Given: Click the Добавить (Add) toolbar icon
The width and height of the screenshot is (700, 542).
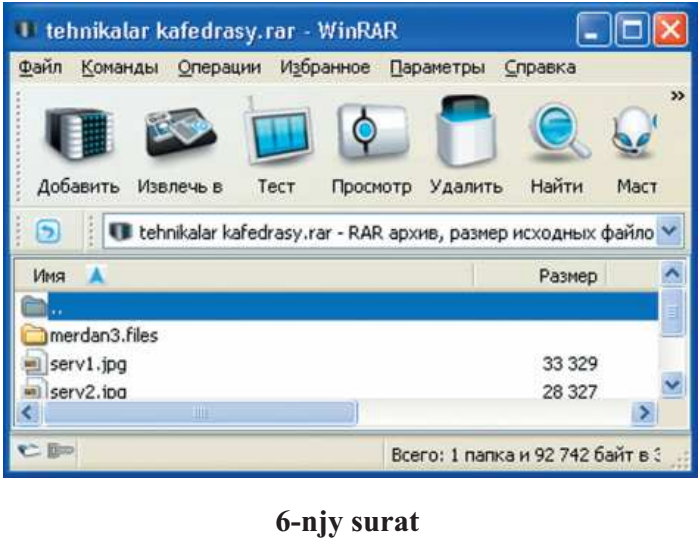Looking at the screenshot, I should (x=79, y=134).
